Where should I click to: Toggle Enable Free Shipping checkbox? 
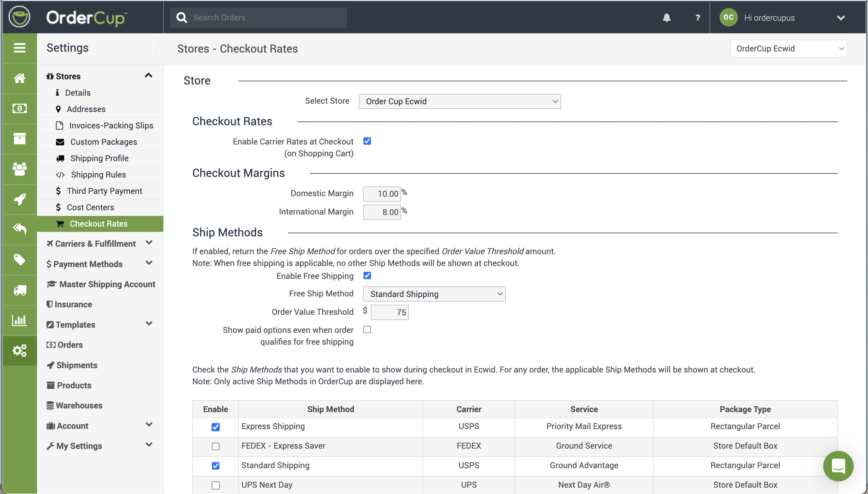[367, 275]
